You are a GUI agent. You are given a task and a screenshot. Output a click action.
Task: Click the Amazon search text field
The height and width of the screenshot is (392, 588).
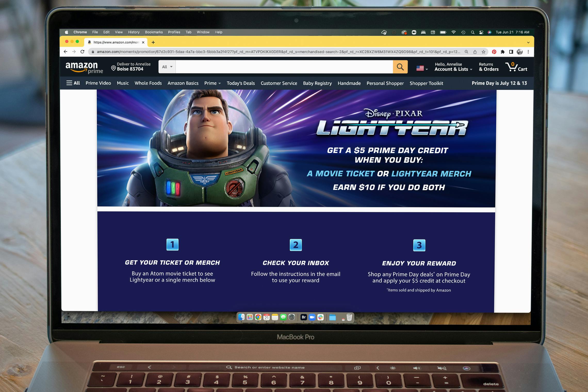[x=284, y=67]
